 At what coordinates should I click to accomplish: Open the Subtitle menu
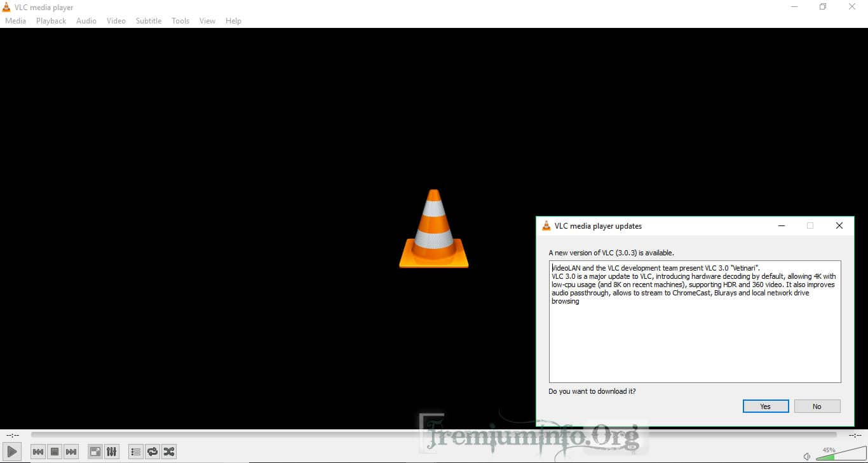[x=149, y=21]
